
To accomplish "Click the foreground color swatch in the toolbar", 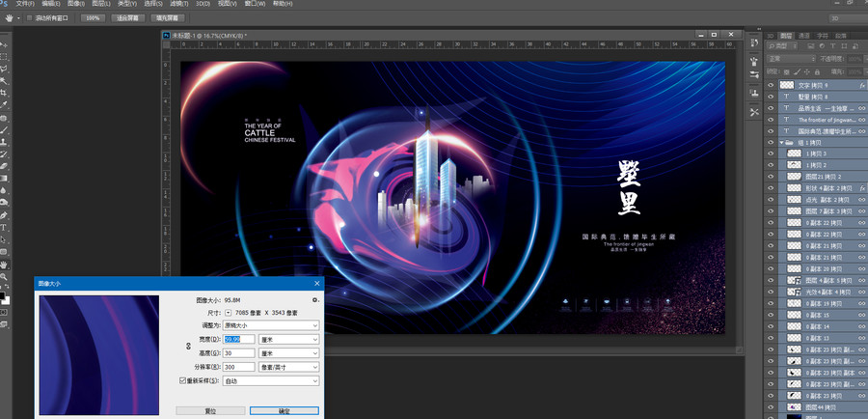I will (x=2, y=295).
